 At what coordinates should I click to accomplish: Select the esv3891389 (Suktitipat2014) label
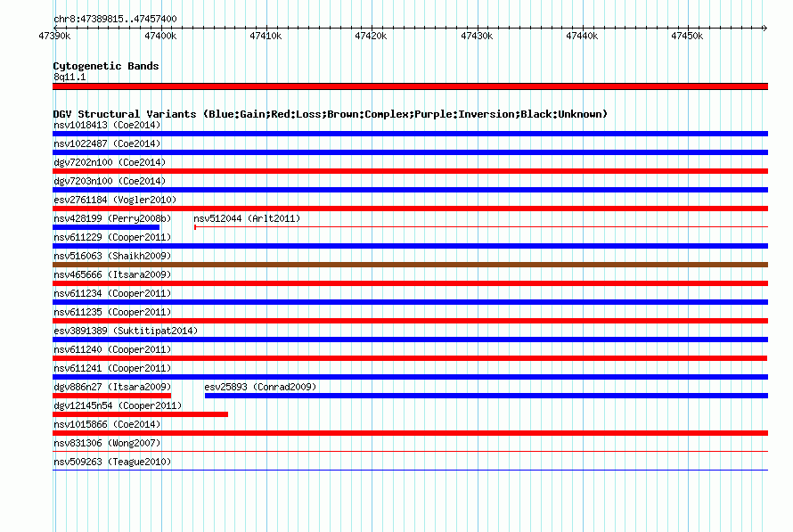126,331
